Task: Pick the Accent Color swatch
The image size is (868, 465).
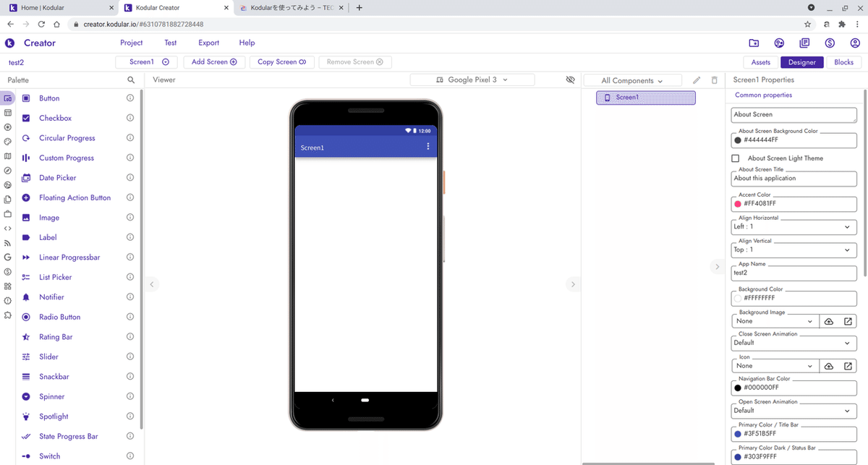Action: pyautogui.click(x=738, y=204)
